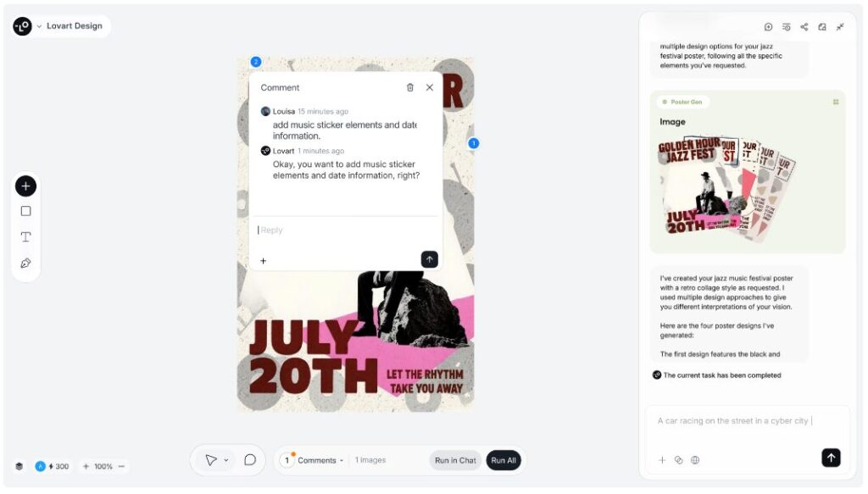
Task: Click the Reply input field in comment
Action: [343, 230]
